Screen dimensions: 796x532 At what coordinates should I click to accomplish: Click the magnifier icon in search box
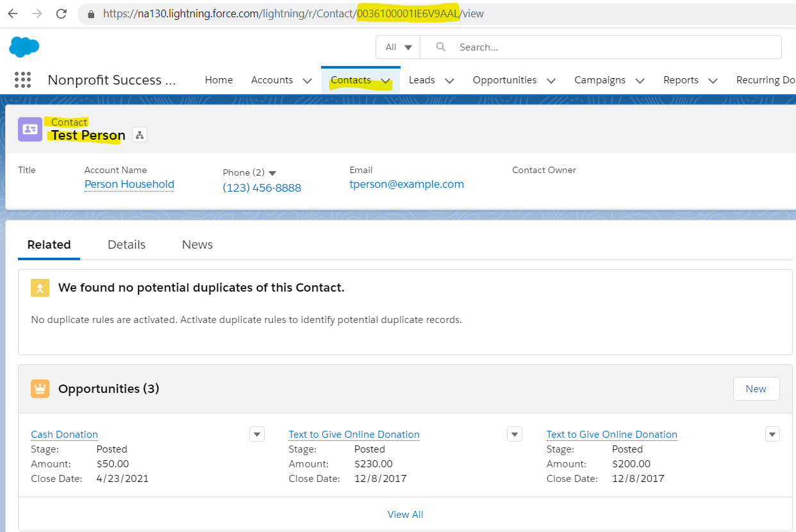(440, 47)
